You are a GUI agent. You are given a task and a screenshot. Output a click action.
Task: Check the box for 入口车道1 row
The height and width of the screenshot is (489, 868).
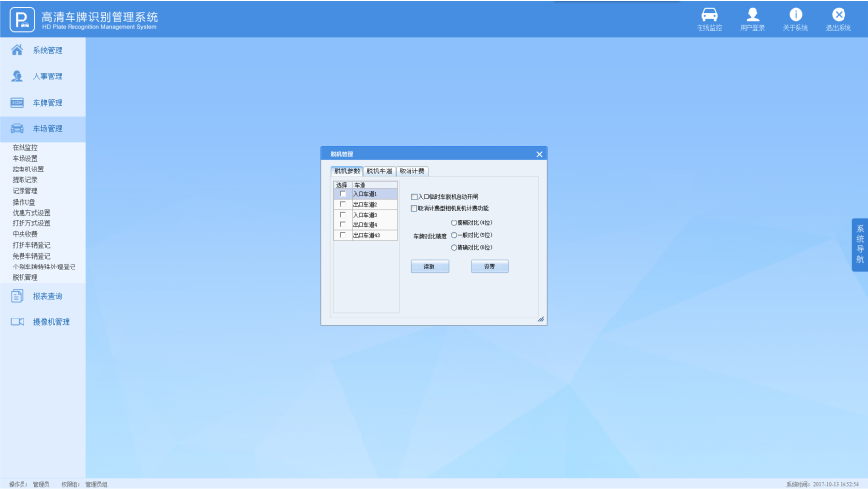coord(343,194)
